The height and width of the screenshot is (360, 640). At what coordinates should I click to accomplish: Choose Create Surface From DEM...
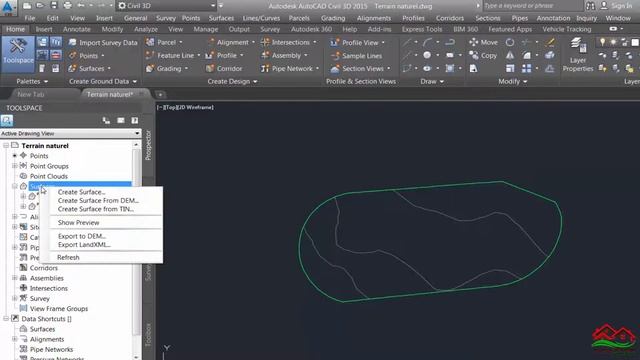98,200
